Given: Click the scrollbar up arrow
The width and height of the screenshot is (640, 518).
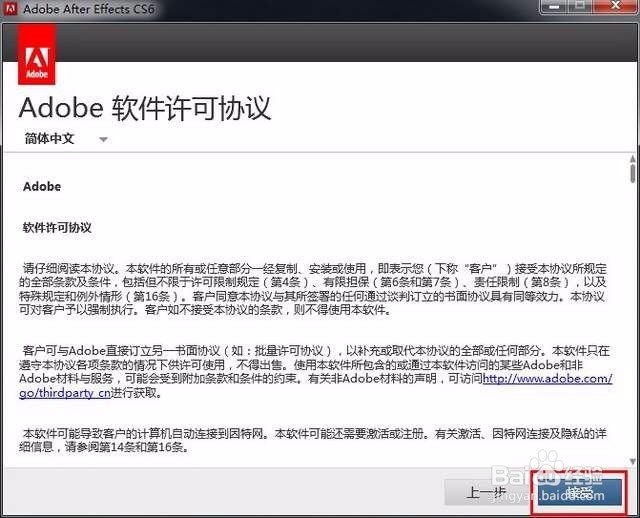Looking at the screenshot, I should [x=633, y=158].
